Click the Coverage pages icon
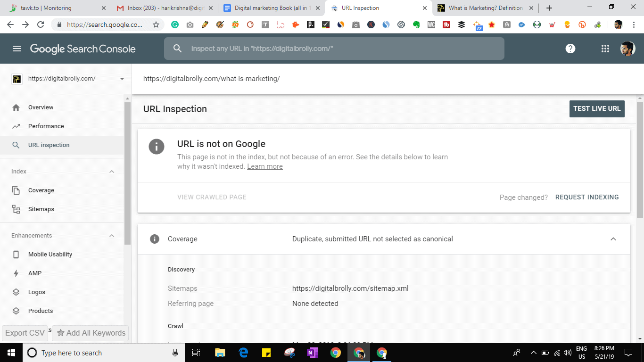This screenshot has height=362, width=644. tap(16, 190)
